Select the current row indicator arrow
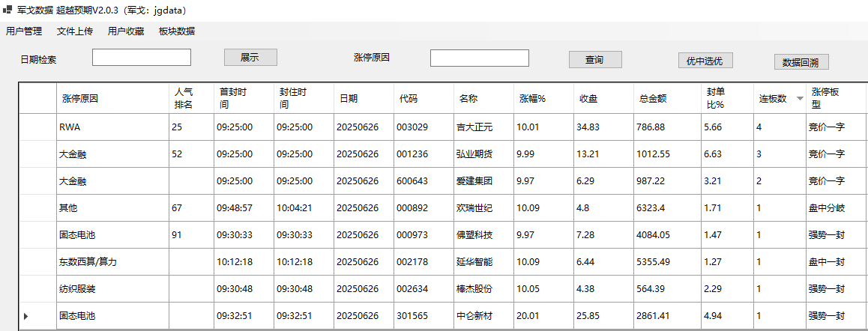 coord(26,316)
